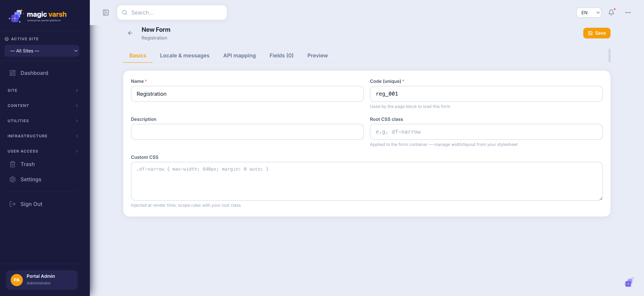
Task: Expand the SITE section
Action: click(42, 90)
